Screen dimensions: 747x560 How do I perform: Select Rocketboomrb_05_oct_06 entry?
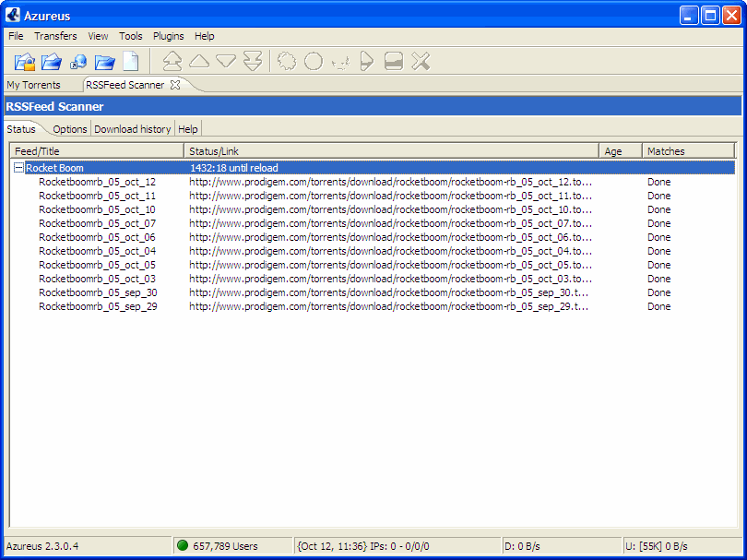point(97,237)
